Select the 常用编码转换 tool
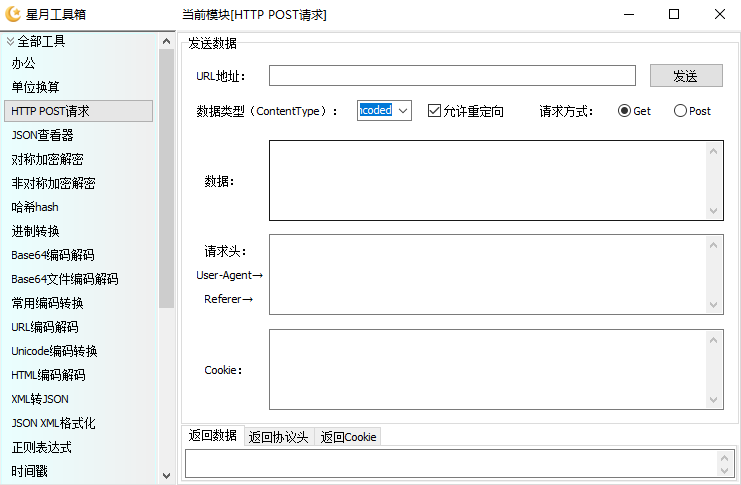 [47, 303]
